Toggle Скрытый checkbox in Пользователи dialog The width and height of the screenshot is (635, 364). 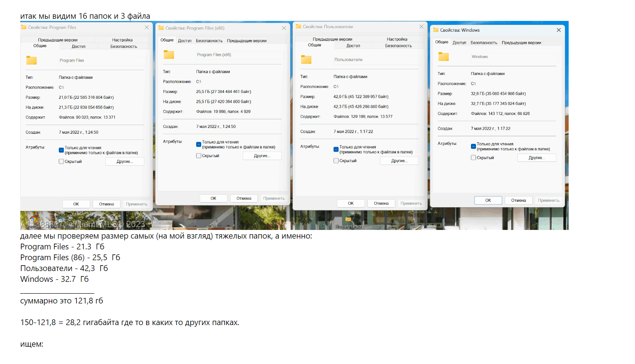click(x=336, y=161)
